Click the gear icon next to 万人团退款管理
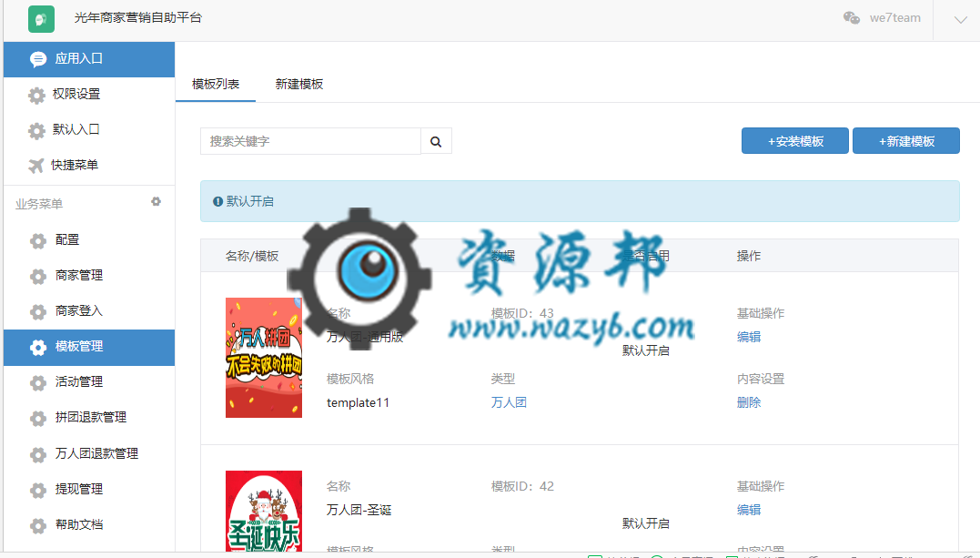Viewport: 980px width, 558px height. tap(38, 455)
